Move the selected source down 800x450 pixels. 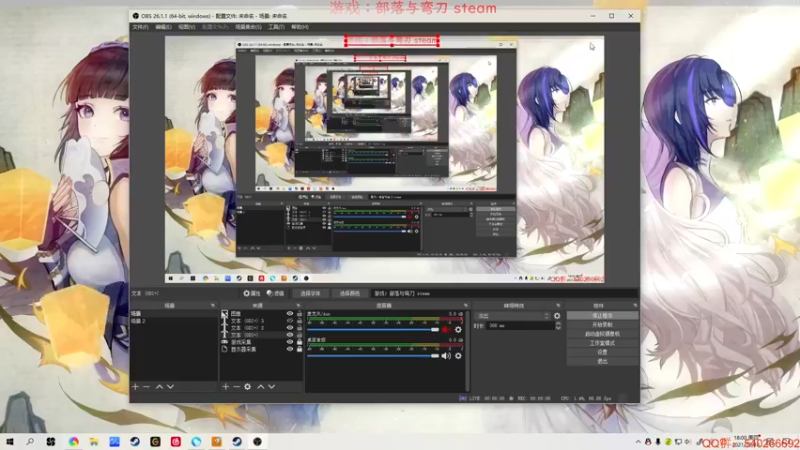pos(271,387)
